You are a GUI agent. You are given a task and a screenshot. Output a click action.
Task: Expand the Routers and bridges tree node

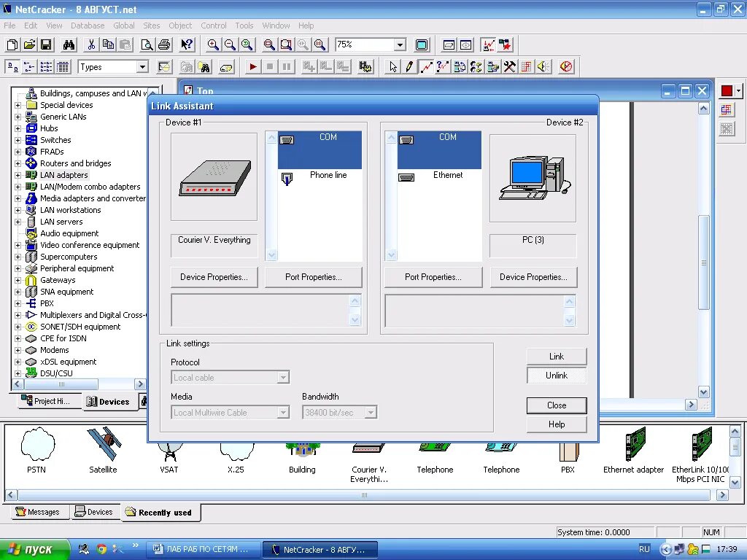(x=18, y=163)
